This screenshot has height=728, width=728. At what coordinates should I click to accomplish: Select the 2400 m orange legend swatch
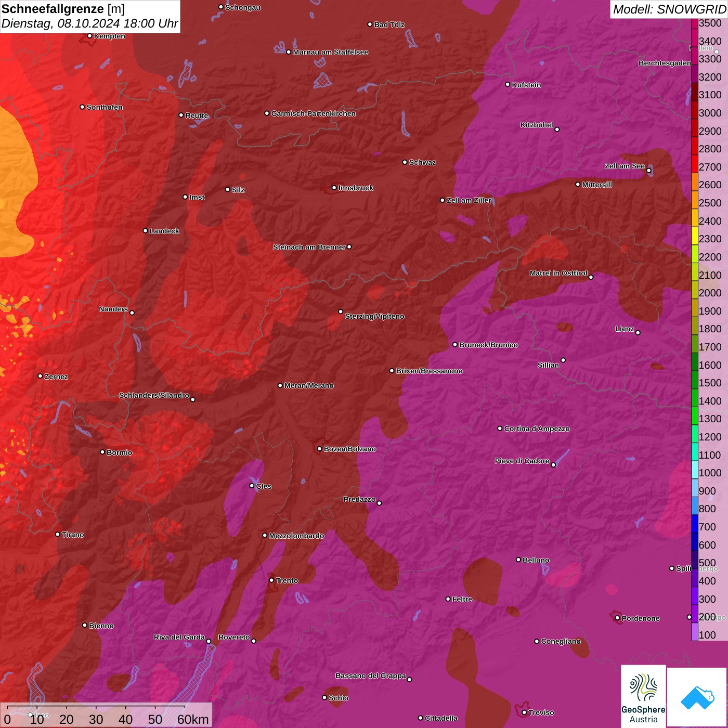pyautogui.click(x=695, y=217)
